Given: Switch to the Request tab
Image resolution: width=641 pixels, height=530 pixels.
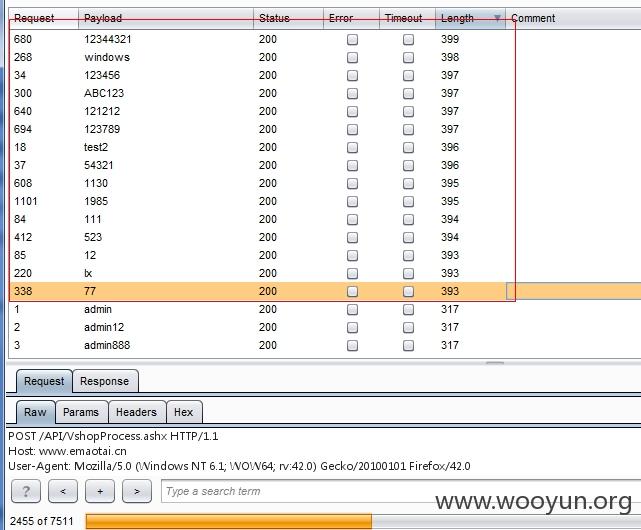Looking at the screenshot, I should (44, 381).
